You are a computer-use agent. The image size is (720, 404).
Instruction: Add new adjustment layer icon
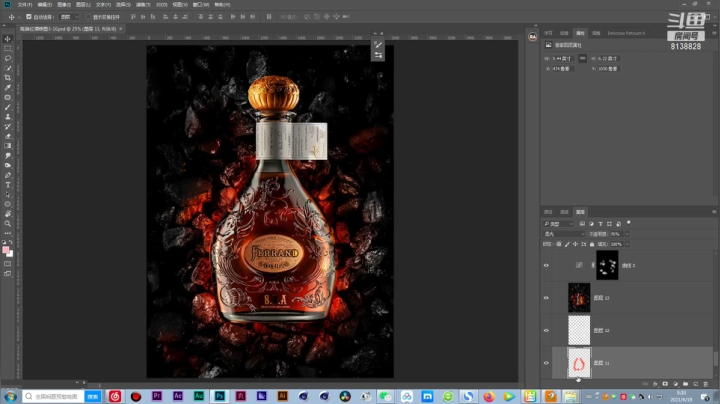675,384
